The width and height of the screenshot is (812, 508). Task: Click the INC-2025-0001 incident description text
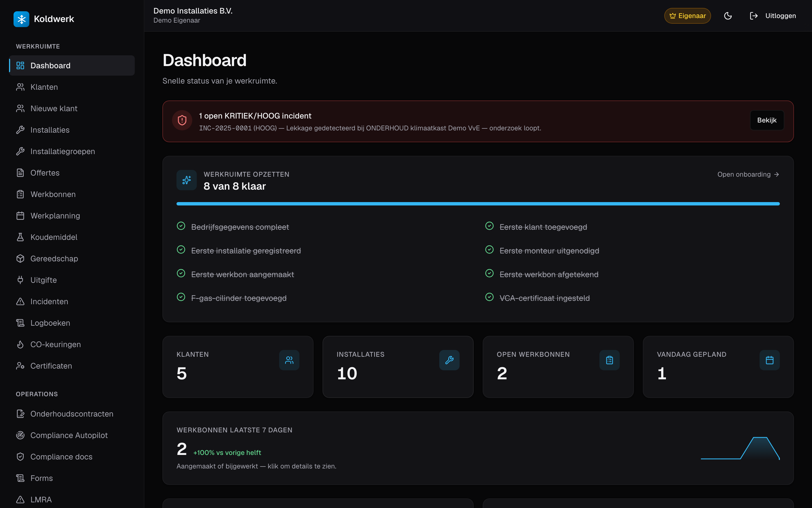pyautogui.click(x=370, y=128)
